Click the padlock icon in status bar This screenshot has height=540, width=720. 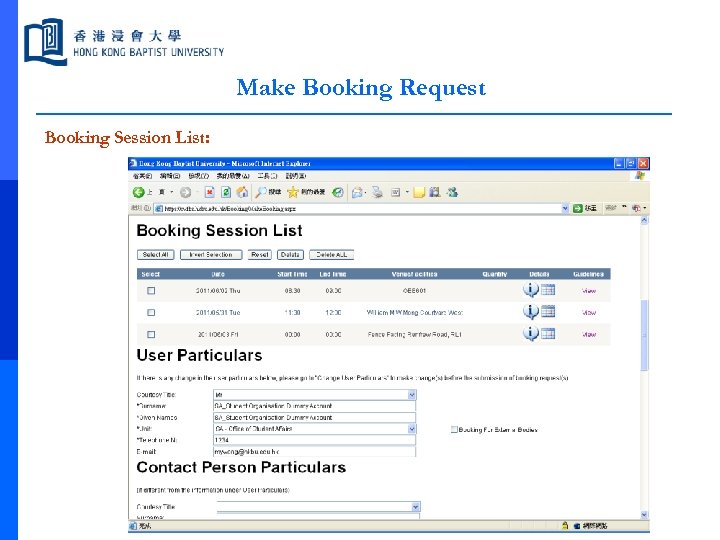click(x=565, y=526)
